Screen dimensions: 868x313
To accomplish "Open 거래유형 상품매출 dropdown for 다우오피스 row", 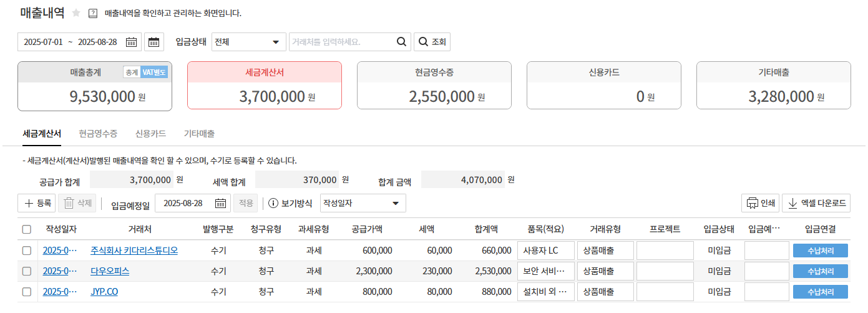I will 605,271.
